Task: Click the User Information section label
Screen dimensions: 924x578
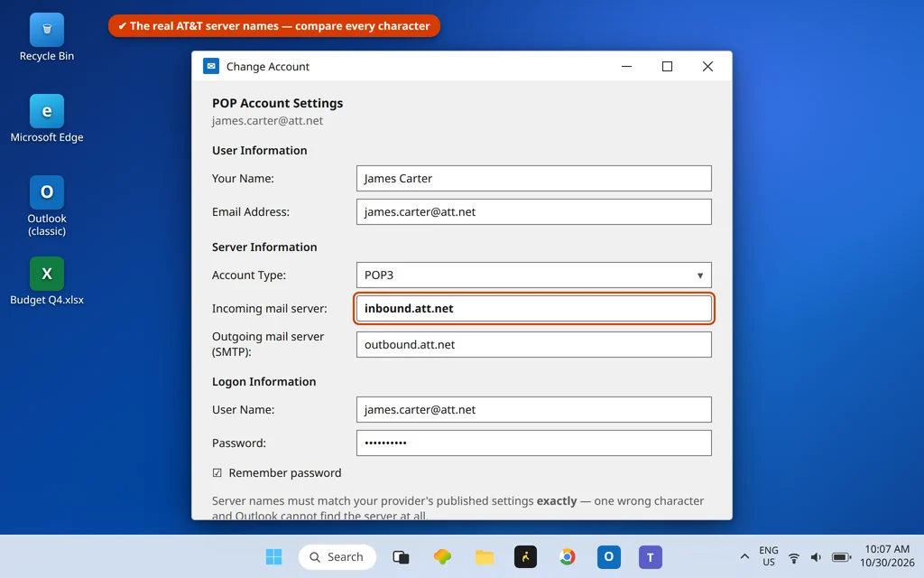Action: (259, 151)
